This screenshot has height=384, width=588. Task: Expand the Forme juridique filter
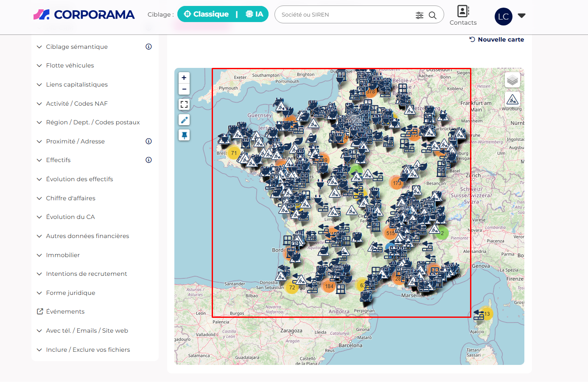[70, 293]
